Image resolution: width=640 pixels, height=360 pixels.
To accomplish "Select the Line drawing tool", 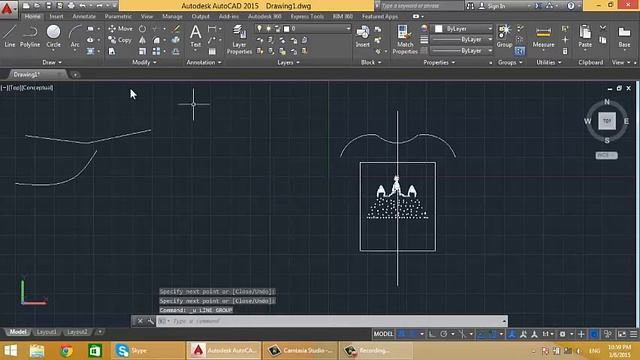I will click(10, 36).
